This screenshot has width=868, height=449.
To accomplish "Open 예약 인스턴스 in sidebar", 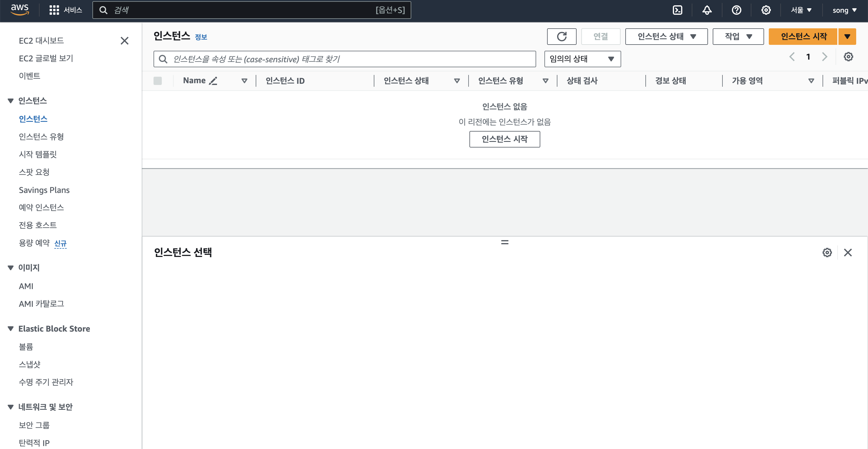I will tap(41, 207).
